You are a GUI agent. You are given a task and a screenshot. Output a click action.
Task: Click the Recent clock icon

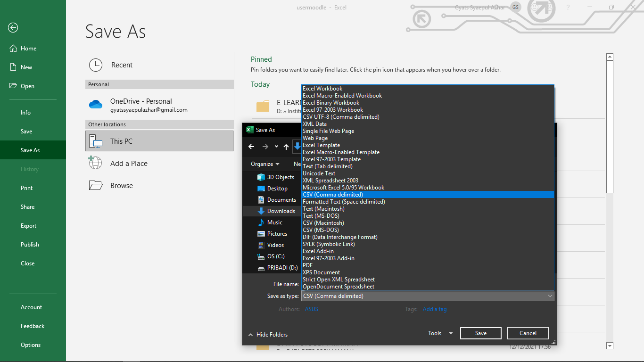96,65
